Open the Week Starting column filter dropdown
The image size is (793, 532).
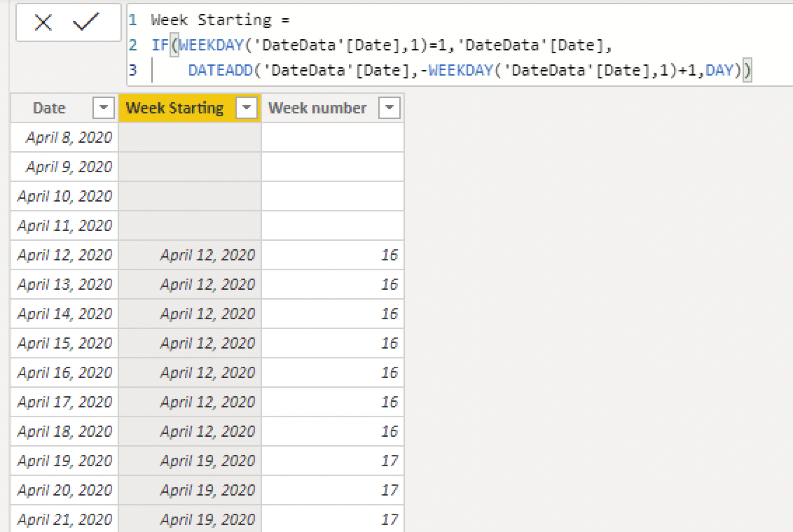(247, 108)
